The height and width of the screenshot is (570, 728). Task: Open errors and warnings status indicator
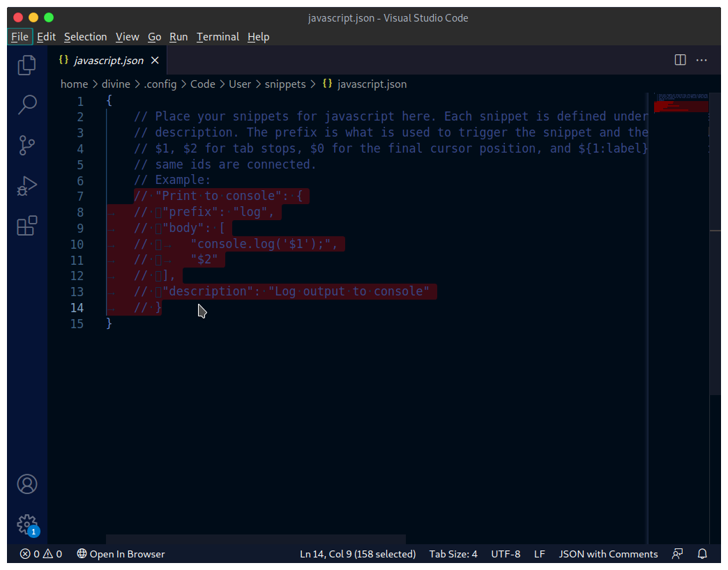click(41, 554)
